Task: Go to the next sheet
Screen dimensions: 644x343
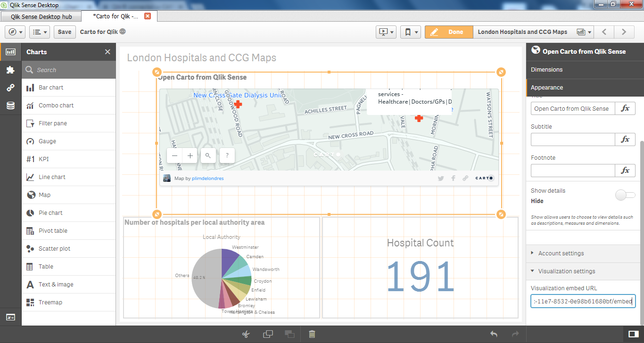Action: pos(624,32)
